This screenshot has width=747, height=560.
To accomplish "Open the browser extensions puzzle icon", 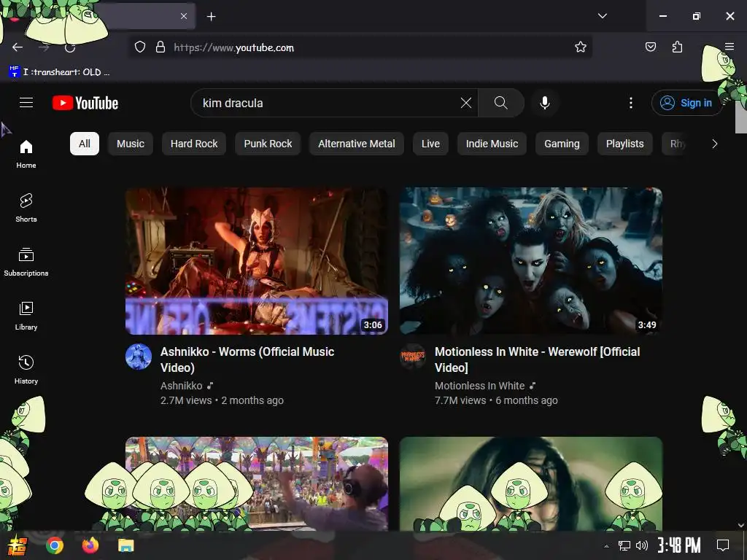I will tap(678, 47).
